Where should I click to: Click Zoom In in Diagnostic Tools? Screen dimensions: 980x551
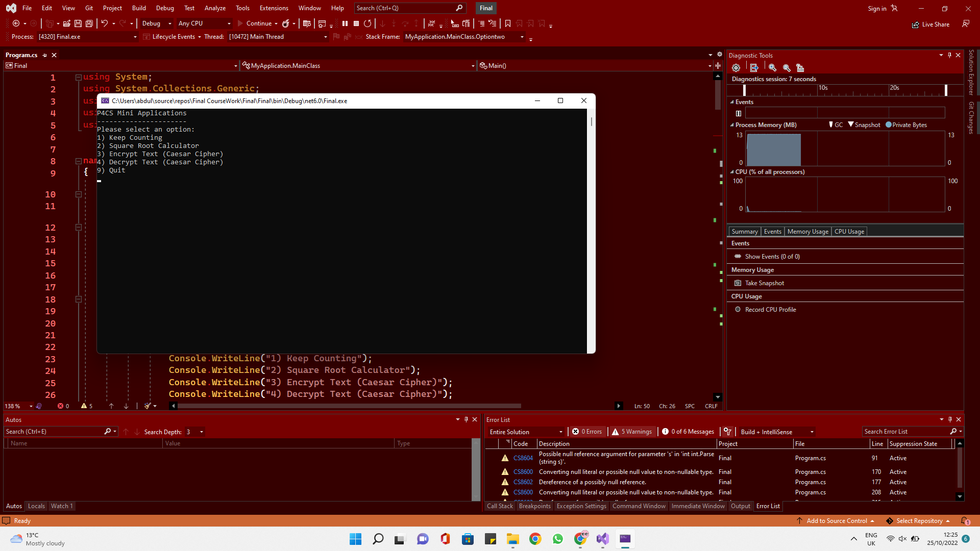pos(773,68)
